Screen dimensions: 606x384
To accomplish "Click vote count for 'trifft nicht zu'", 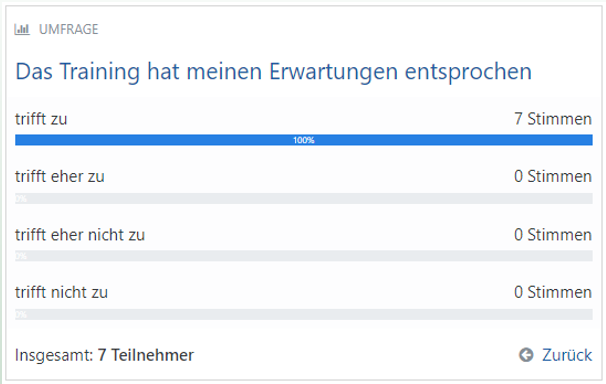I will click(x=553, y=292).
